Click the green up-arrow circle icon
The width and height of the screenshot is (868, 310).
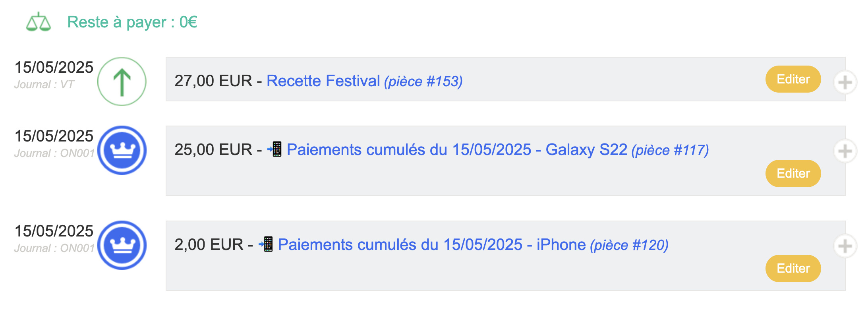pos(122,81)
